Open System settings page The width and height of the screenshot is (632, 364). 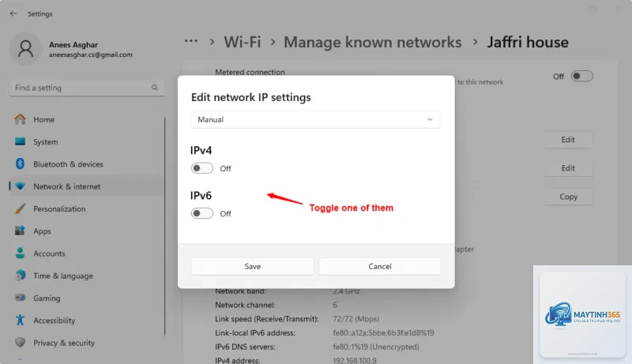pos(87,142)
